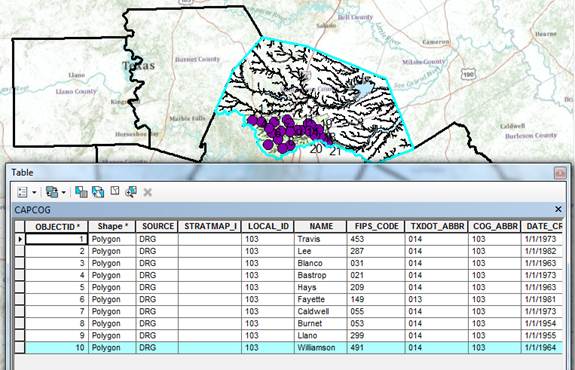
Task: Expand the Related Tables dropdown arrow
Action: tap(63, 192)
